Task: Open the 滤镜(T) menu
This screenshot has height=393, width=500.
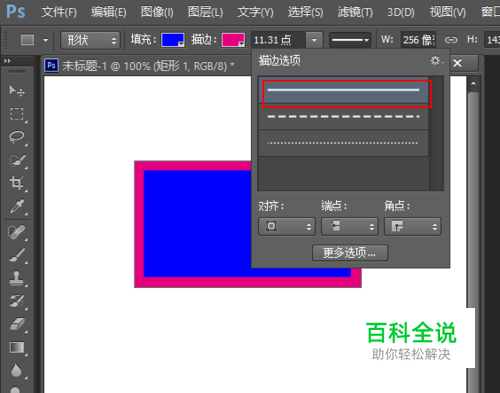Action: 355,12
